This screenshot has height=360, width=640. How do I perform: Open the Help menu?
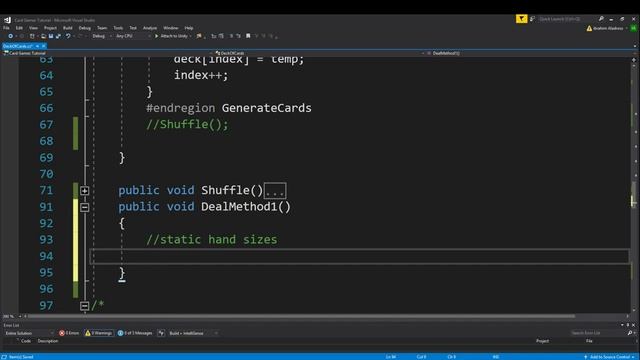pyautogui.click(x=189, y=28)
